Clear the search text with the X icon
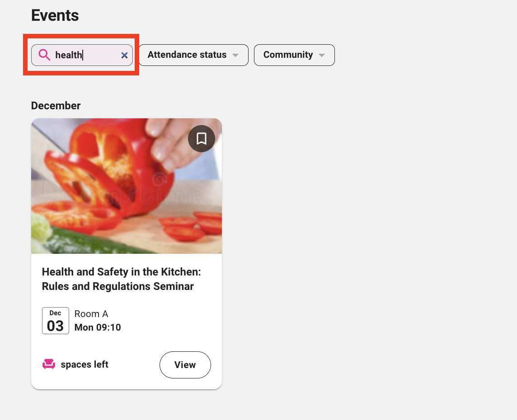 (x=124, y=55)
